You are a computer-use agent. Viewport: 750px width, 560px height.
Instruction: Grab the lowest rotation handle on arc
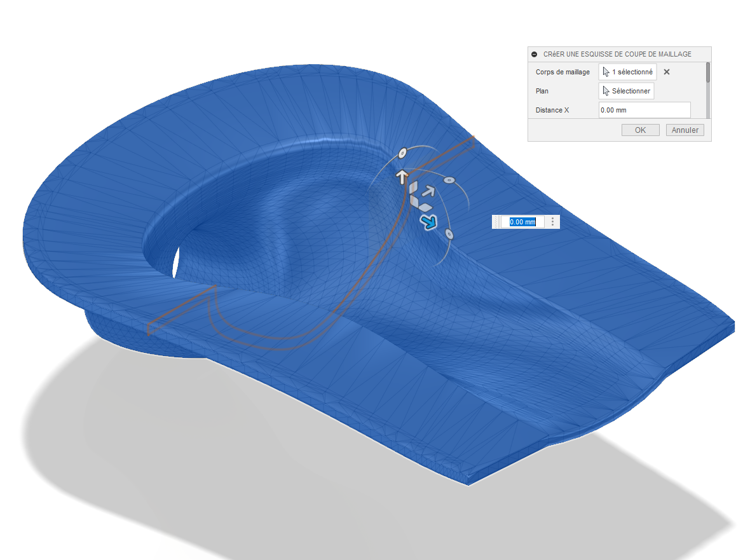coord(449,235)
